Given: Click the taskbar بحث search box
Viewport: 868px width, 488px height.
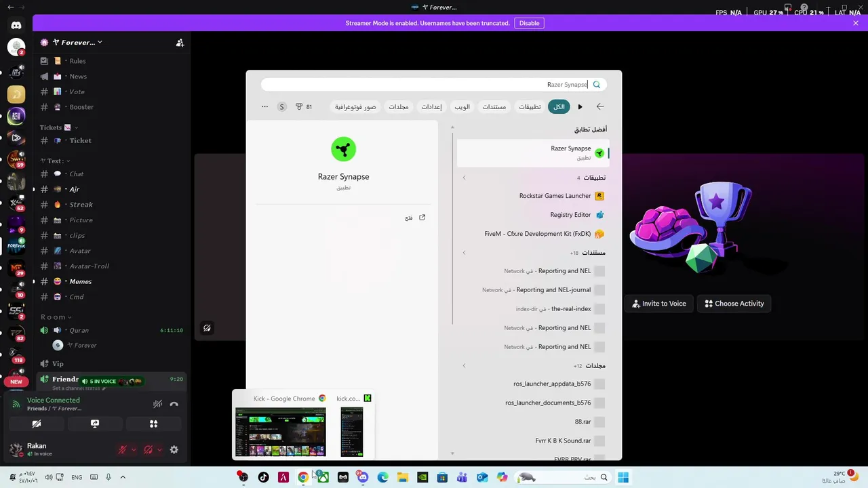Looking at the screenshot, I should [x=562, y=477].
